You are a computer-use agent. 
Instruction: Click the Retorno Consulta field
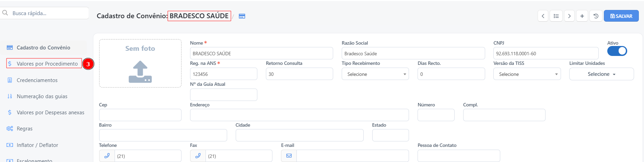[x=300, y=74]
